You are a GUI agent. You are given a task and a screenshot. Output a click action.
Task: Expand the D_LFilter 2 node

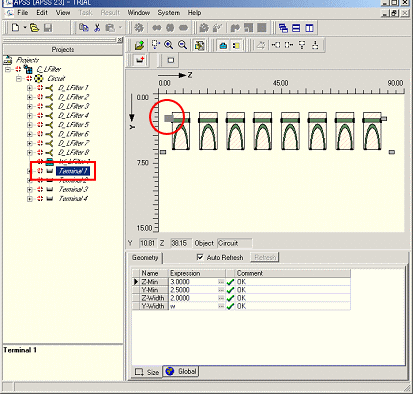click(x=30, y=97)
